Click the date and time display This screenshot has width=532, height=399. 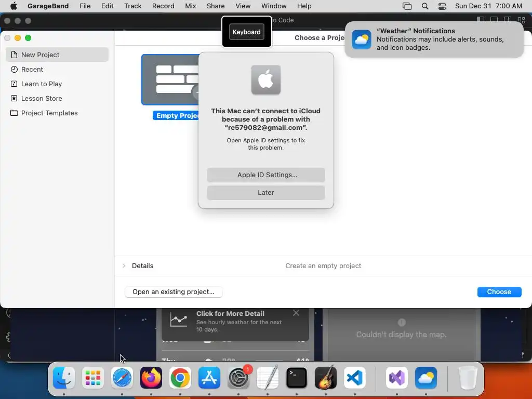(x=488, y=6)
